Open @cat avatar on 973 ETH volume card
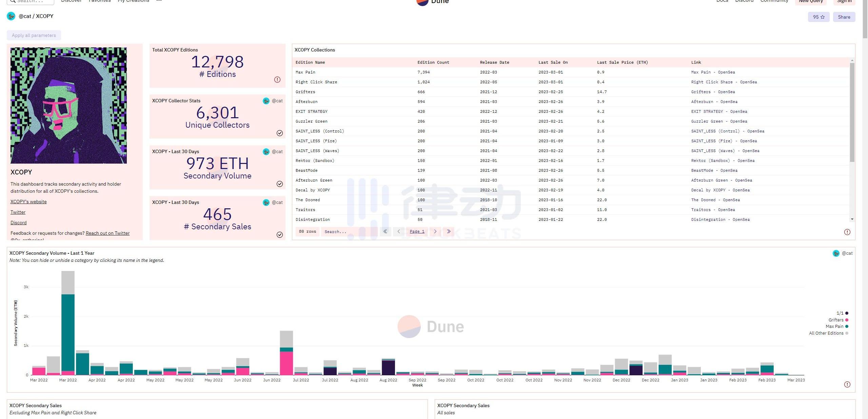The image size is (868, 419). (x=266, y=152)
